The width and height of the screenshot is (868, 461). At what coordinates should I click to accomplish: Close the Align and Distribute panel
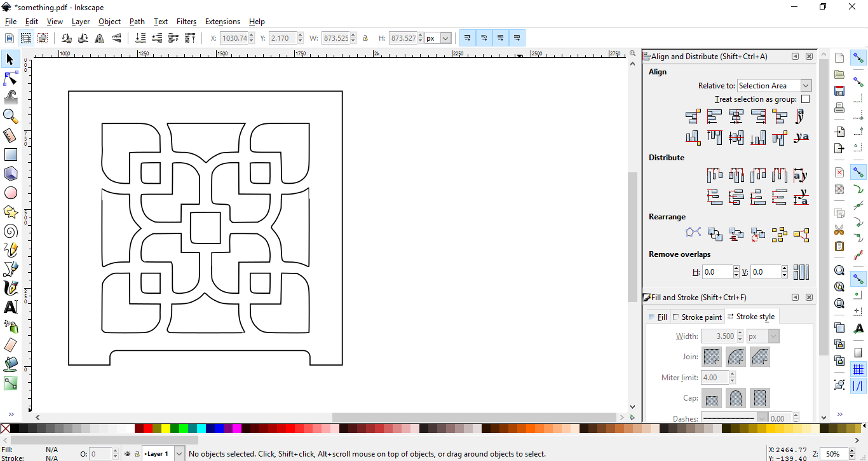(809, 57)
